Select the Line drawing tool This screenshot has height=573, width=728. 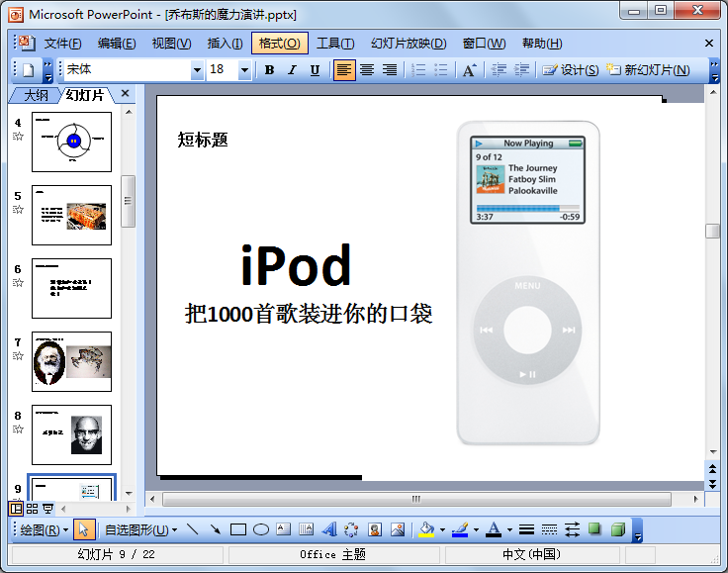coord(192,529)
